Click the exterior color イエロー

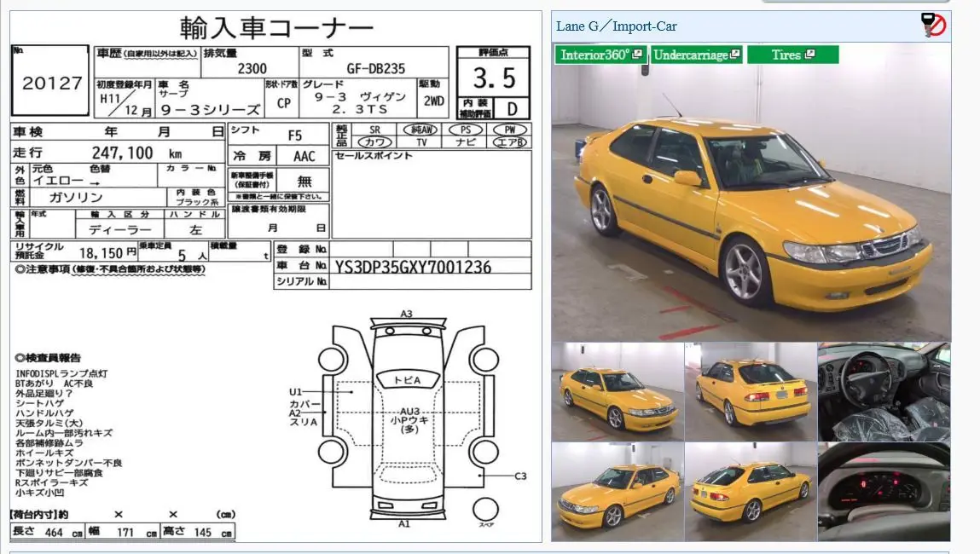pyautogui.click(x=58, y=182)
